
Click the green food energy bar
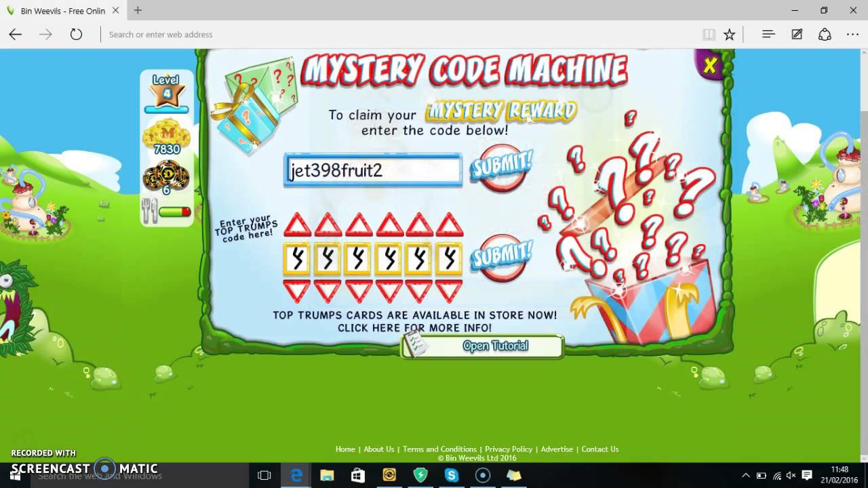tap(175, 212)
